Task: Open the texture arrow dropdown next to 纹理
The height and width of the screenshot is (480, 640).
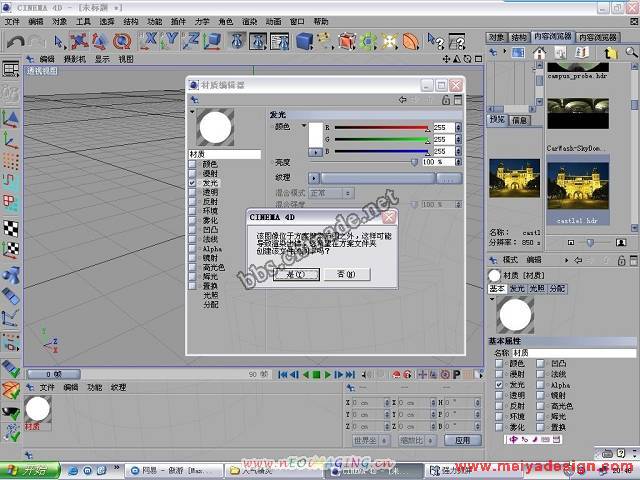Action: pos(313,178)
